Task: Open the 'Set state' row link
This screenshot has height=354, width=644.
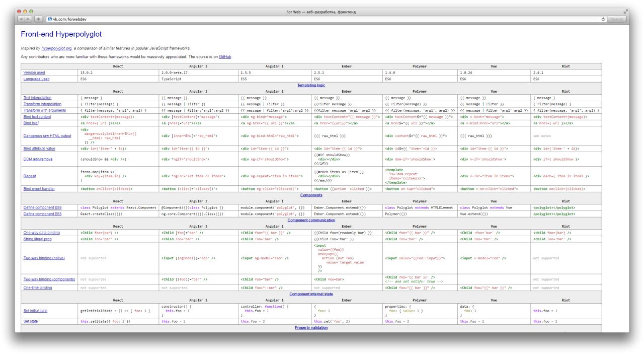Action: [31, 321]
